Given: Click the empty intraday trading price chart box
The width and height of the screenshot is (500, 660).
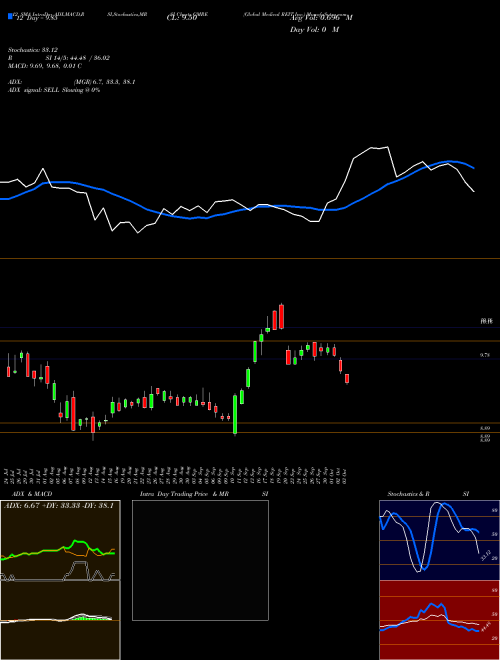Looking at the screenshot, I should click(x=200, y=560).
